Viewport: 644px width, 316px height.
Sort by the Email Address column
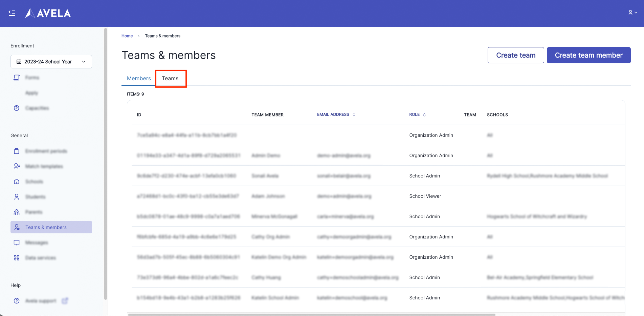[x=354, y=114]
